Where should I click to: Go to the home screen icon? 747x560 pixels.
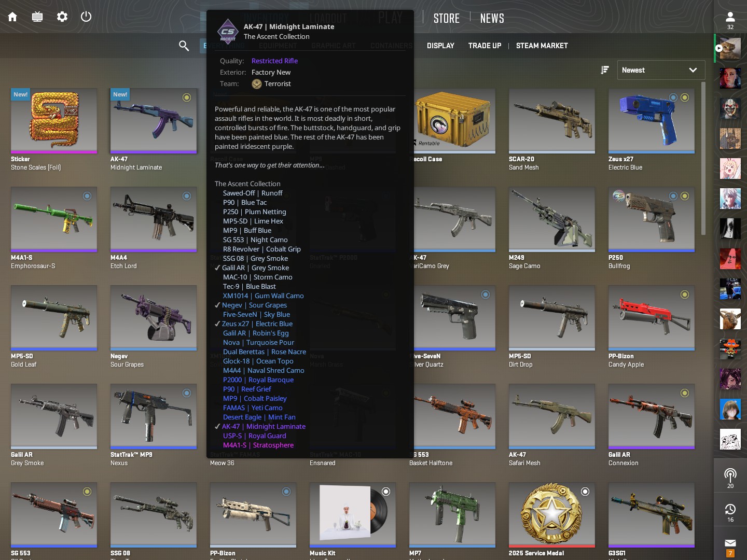coord(12,17)
